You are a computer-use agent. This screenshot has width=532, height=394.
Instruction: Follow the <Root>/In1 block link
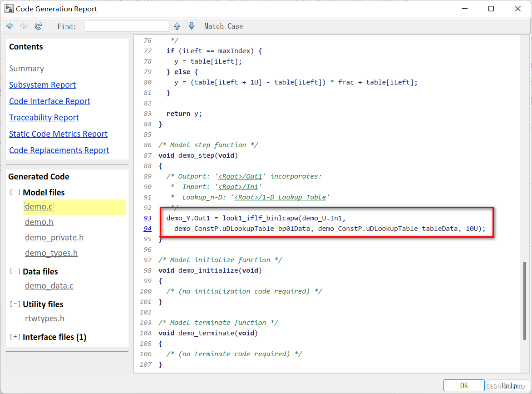238,187
